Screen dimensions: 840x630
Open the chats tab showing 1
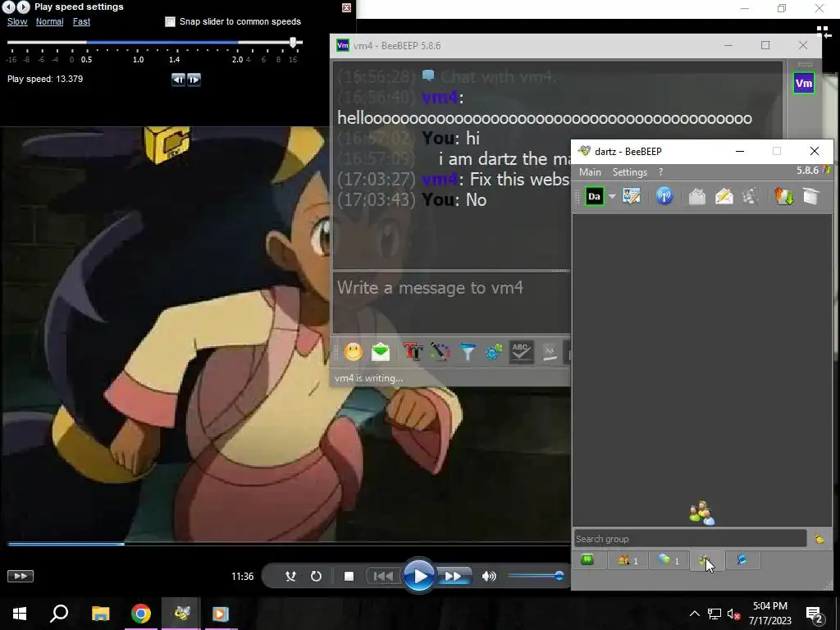point(669,559)
